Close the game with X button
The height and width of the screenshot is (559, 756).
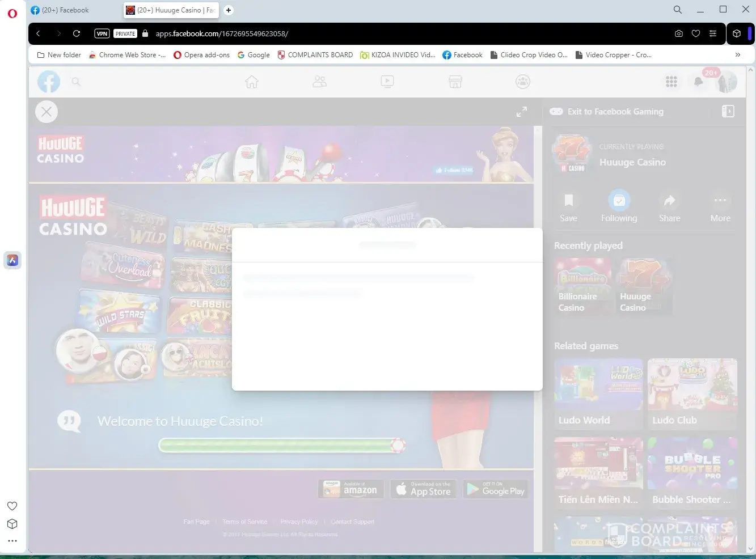pos(47,112)
